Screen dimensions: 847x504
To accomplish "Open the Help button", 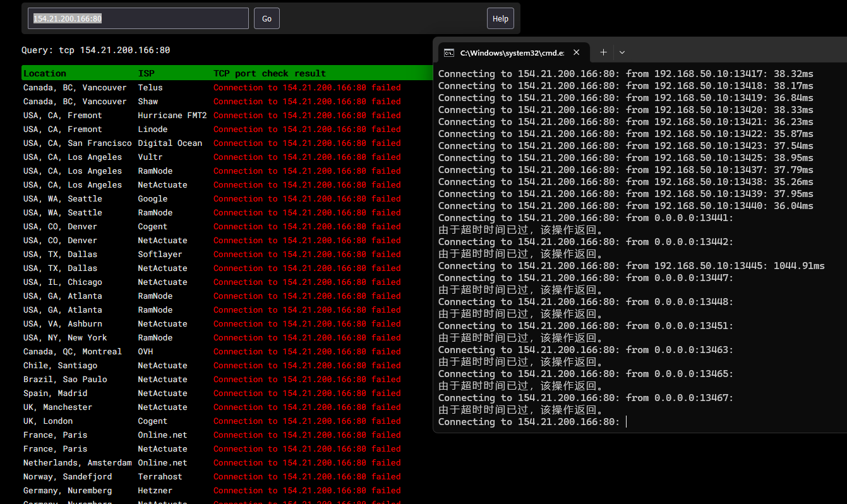I will (x=500, y=18).
